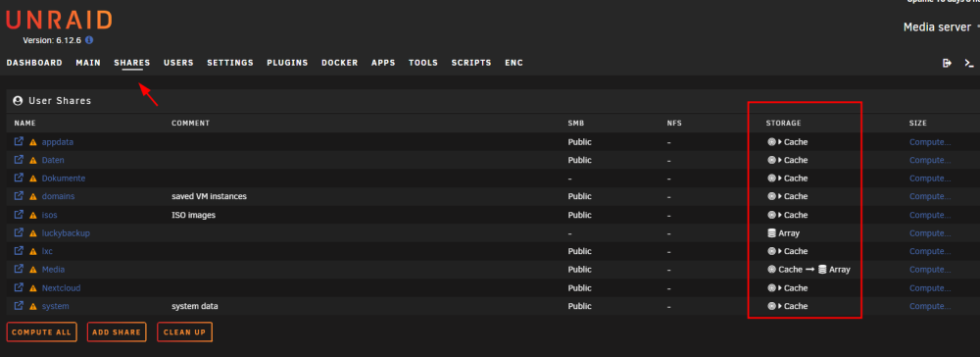Open the domains share settings link
This screenshot has height=357, width=980.
point(58,196)
